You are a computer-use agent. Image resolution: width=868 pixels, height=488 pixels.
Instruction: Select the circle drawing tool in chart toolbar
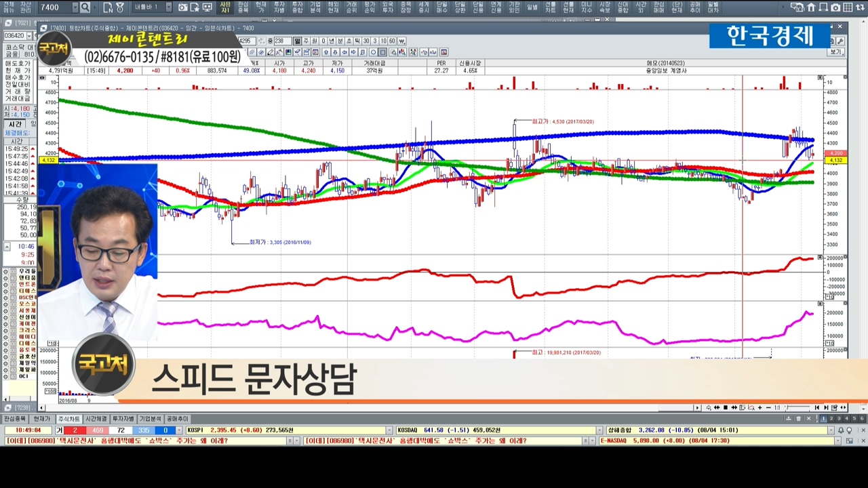pos(373,52)
